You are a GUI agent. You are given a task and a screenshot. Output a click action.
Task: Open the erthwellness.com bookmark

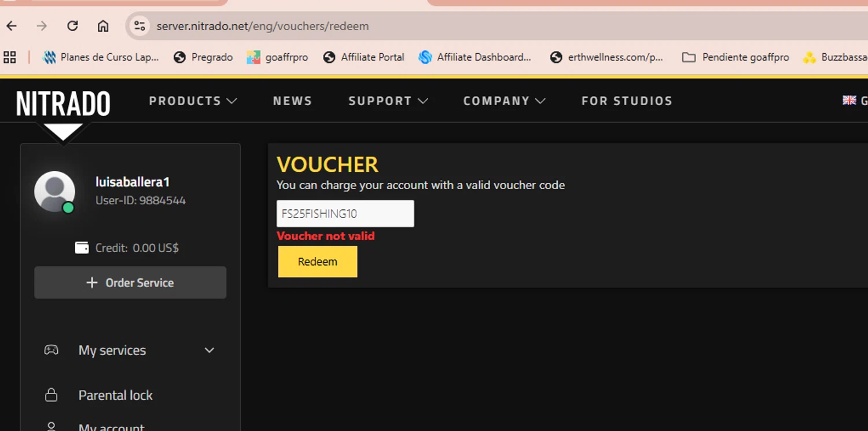click(x=606, y=57)
